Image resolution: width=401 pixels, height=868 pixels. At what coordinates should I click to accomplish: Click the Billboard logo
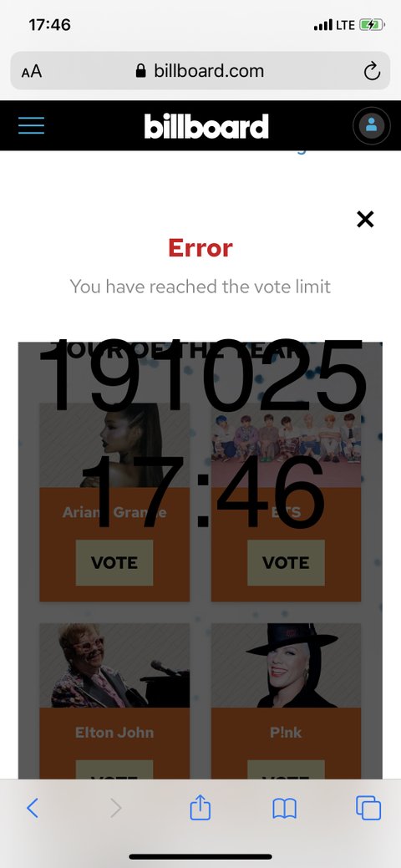(x=206, y=126)
